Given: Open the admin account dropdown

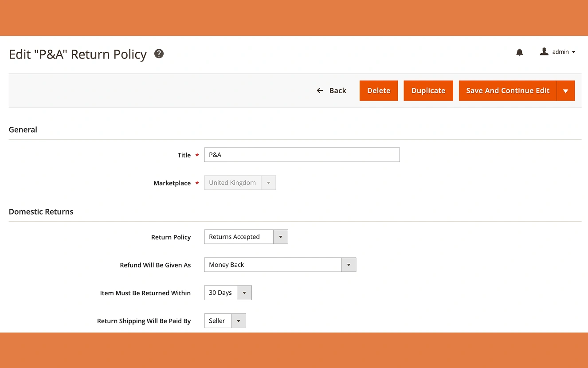Looking at the screenshot, I should pyautogui.click(x=558, y=52).
